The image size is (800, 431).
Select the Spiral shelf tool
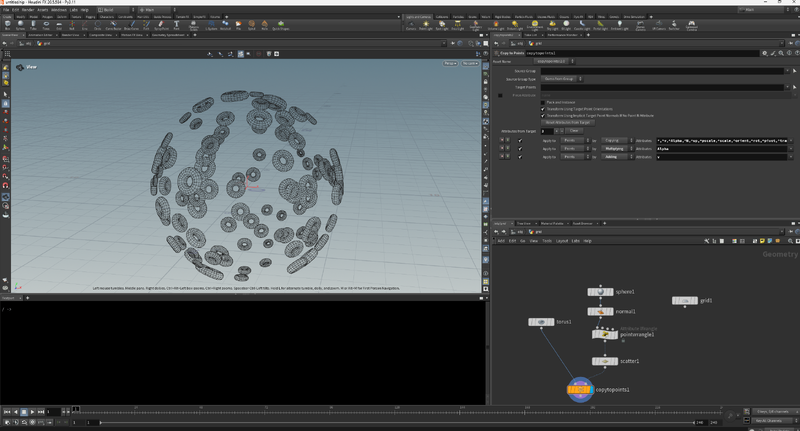point(252,24)
